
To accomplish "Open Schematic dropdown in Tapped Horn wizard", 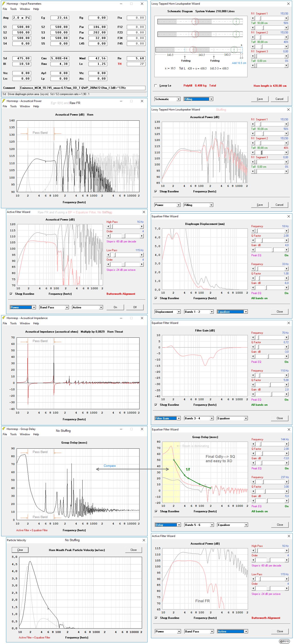I will (167, 99).
